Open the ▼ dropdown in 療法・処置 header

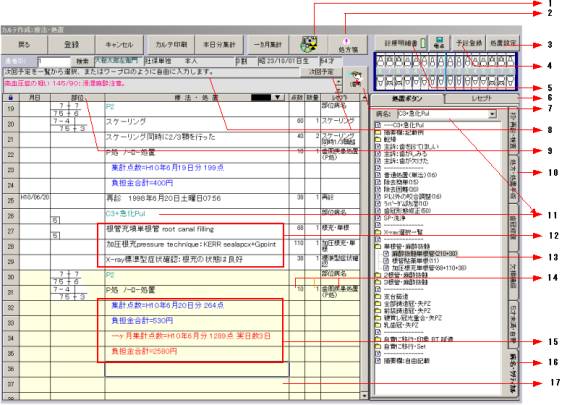pos(277,98)
